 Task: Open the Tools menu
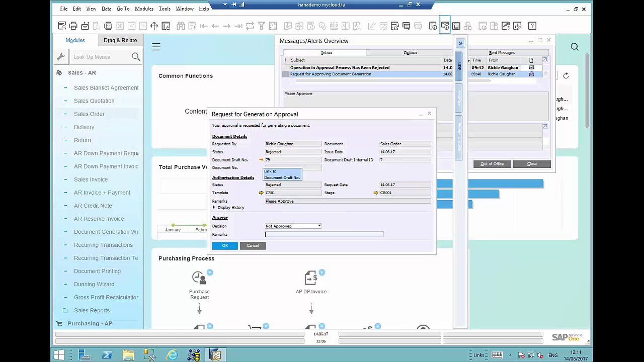[x=165, y=9]
